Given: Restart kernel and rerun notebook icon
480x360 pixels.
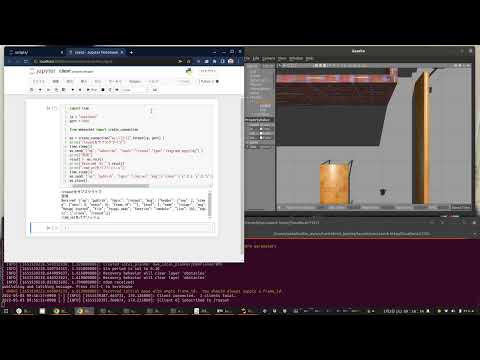Looking at the screenshot, I should point(117,90).
